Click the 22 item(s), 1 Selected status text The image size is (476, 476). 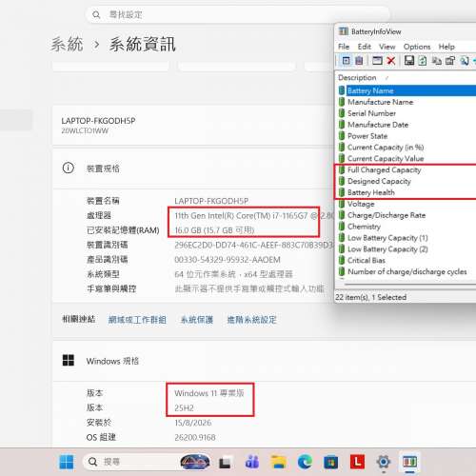point(371,297)
